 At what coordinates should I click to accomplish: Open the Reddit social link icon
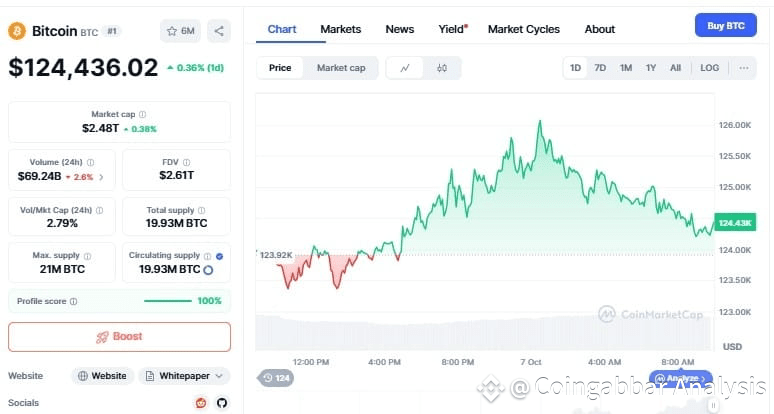tap(201, 402)
